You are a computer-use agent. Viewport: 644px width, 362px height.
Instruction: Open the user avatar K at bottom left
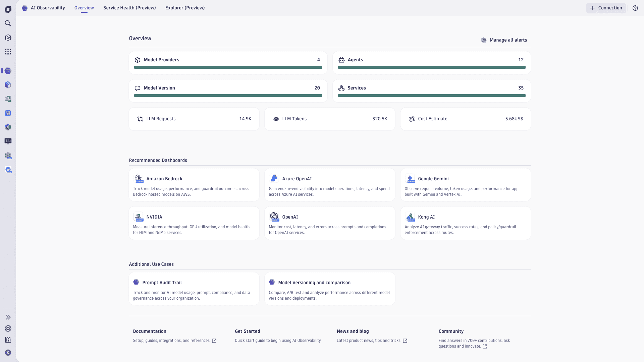pyautogui.click(x=8, y=352)
